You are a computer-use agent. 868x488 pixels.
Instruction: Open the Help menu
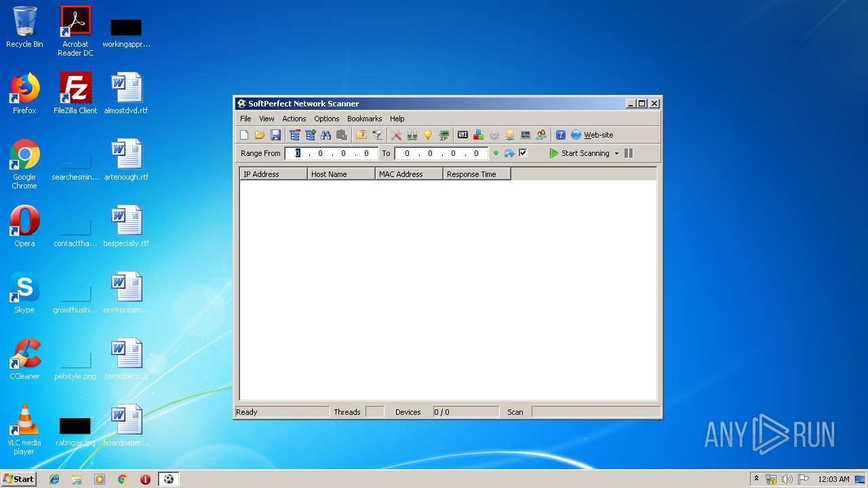pyautogui.click(x=397, y=119)
